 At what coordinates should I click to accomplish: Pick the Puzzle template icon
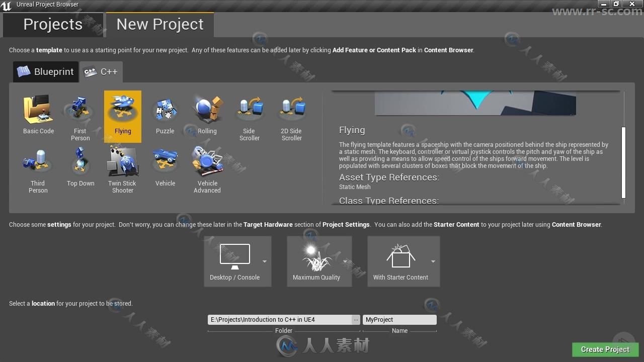[x=165, y=110]
